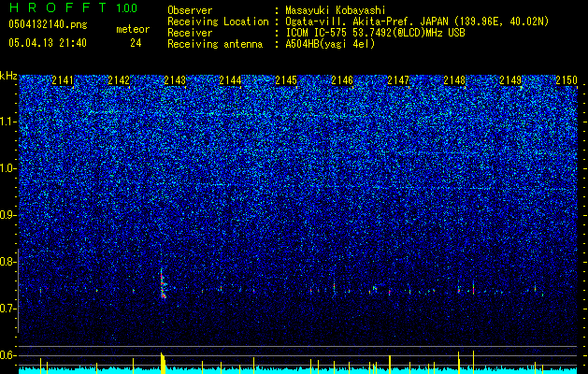Click the 2150 time marker

566,79
